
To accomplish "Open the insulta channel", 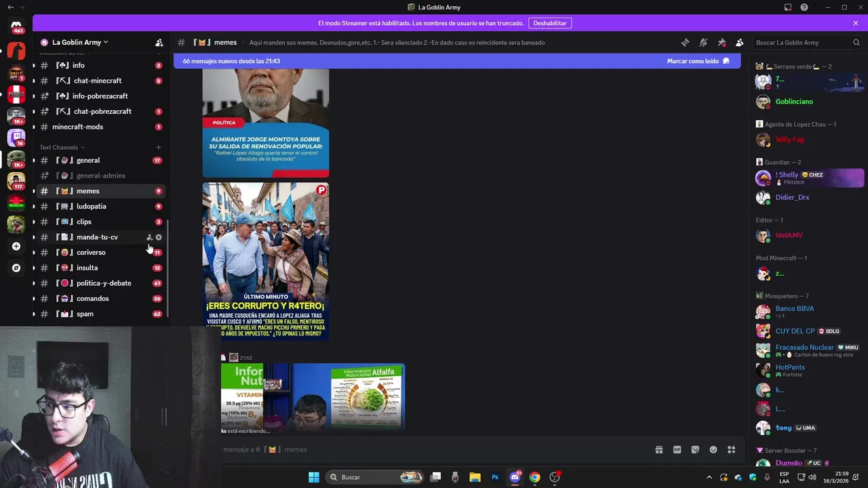I will [100, 268].
